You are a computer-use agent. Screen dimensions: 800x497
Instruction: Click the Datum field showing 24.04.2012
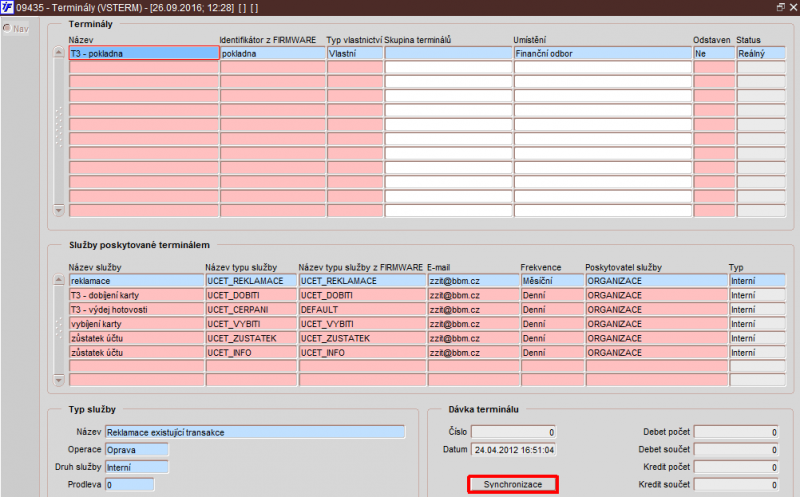[513, 450]
